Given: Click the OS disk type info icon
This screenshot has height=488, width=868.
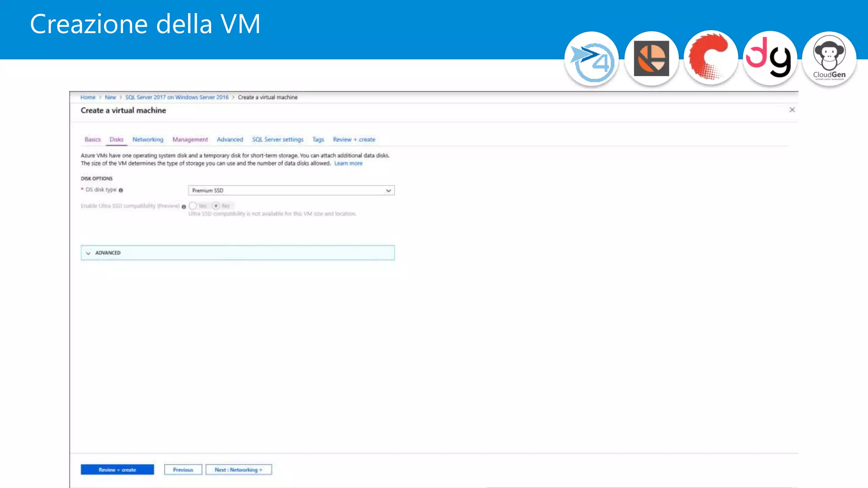Looking at the screenshot, I should tap(121, 190).
